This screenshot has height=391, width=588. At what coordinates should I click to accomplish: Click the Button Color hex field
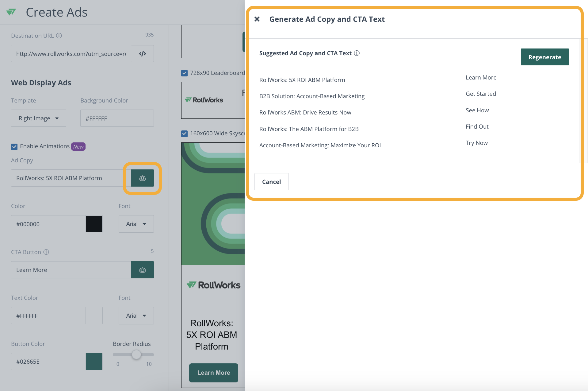[x=48, y=362]
